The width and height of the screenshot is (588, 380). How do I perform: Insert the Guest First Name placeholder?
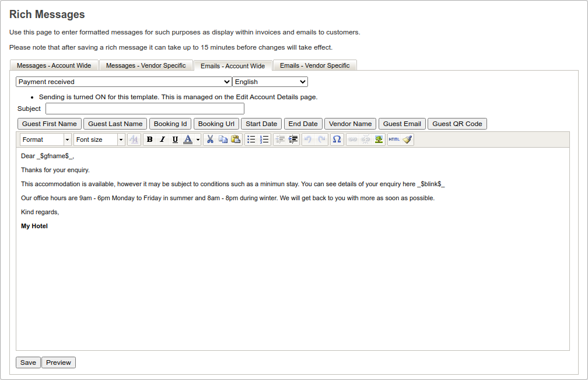pos(50,124)
